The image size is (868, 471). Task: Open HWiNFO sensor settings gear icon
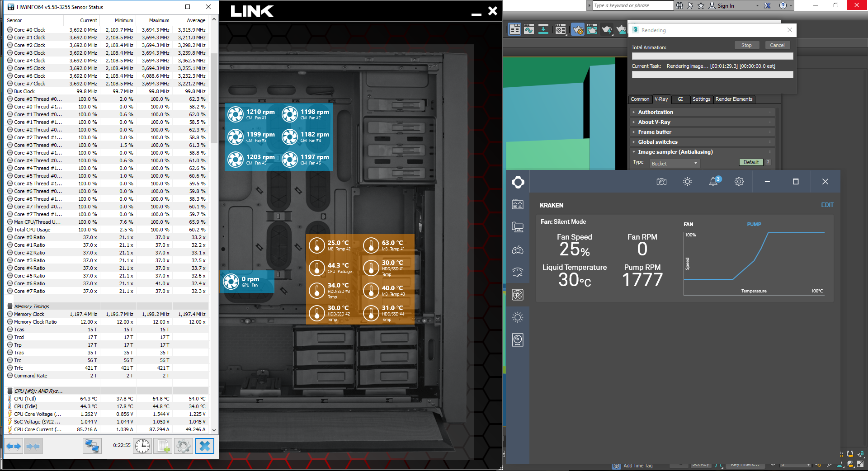point(184,446)
